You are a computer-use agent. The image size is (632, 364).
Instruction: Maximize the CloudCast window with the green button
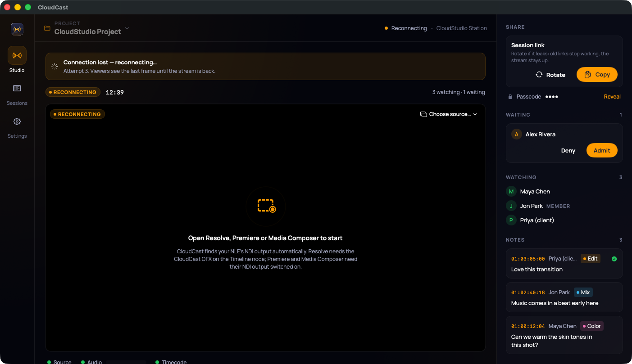[28, 7]
